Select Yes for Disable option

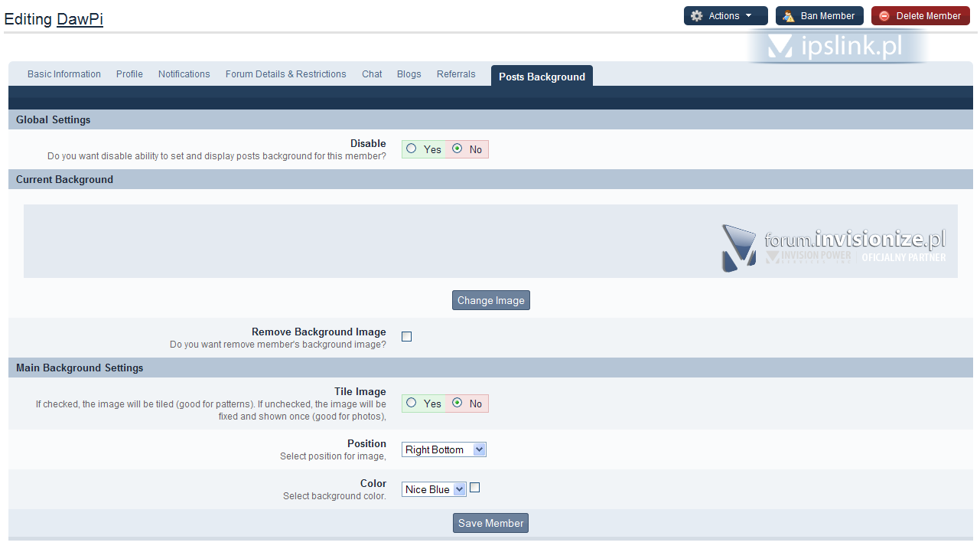412,149
